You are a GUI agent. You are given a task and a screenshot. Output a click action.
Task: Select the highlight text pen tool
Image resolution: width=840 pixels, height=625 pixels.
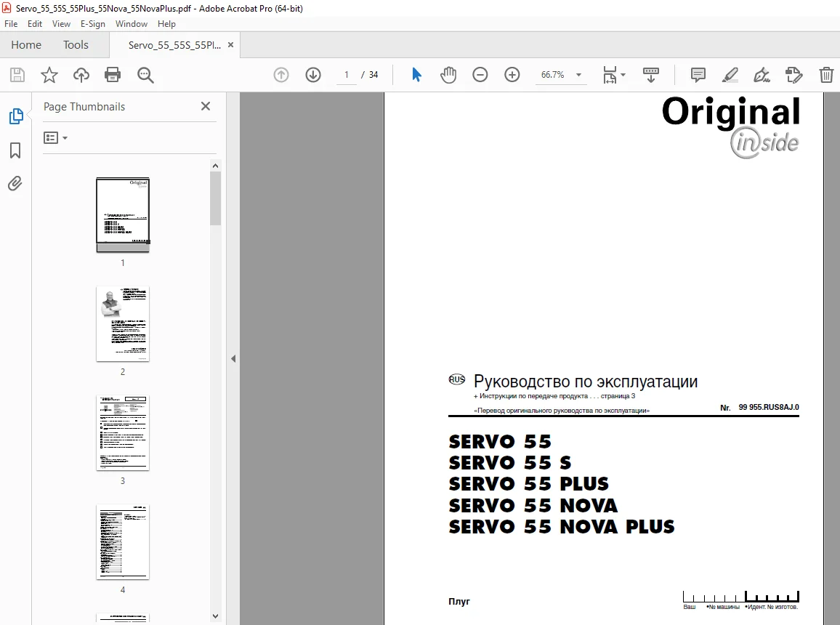[730, 75]
